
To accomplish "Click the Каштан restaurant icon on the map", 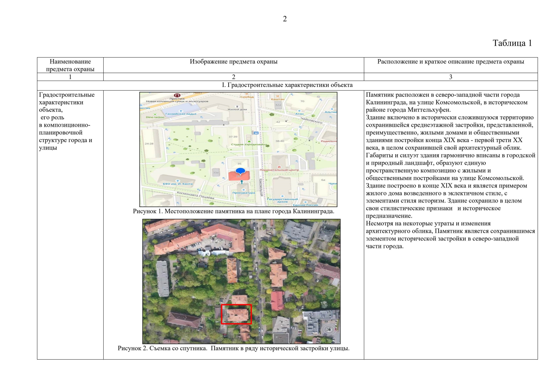I will [277, 96].
